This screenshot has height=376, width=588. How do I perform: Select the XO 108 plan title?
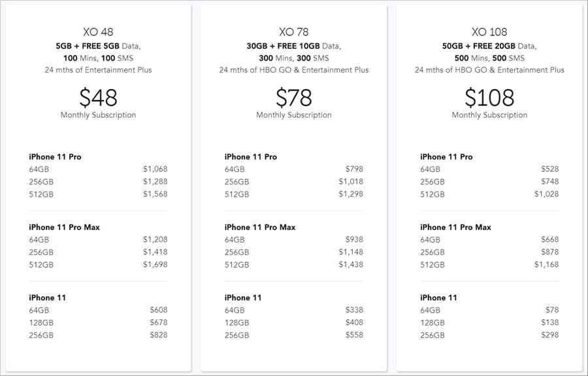click(489, 32)
